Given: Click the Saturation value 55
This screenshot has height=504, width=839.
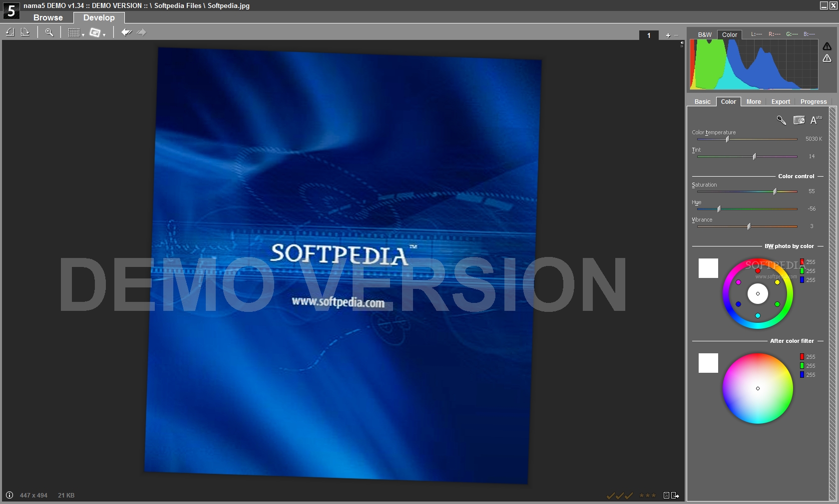Looking at the screenshot, I should 812,191.
